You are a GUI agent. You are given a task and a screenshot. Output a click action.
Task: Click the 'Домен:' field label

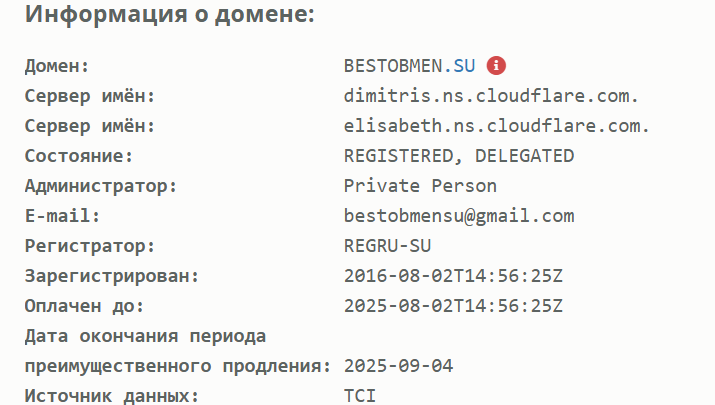57,67
